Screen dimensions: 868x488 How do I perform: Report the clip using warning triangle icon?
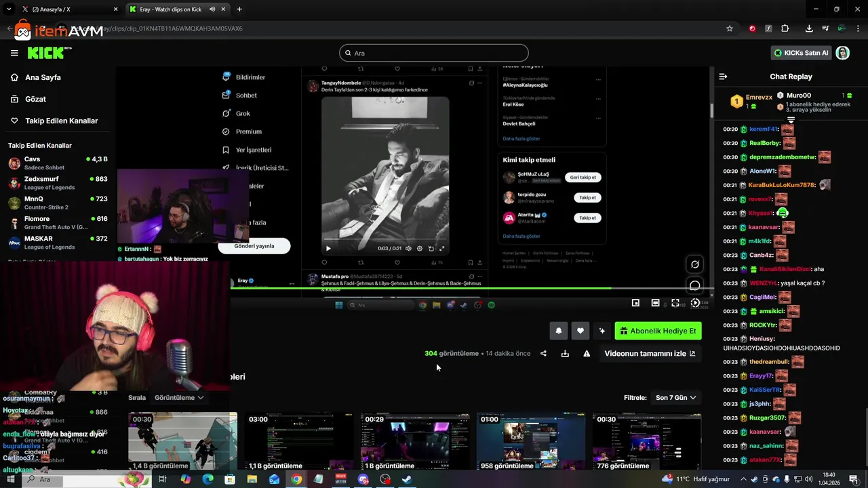[587, 353]
